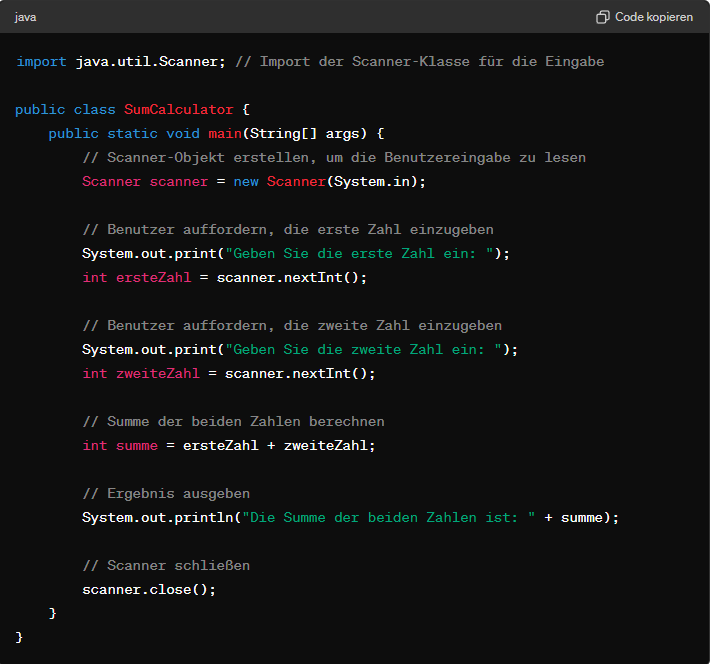This screenshot has width=710, height=664.
Task: Click the scanner.close() statement
Action: pyautogui.click(x=149, y=590)
